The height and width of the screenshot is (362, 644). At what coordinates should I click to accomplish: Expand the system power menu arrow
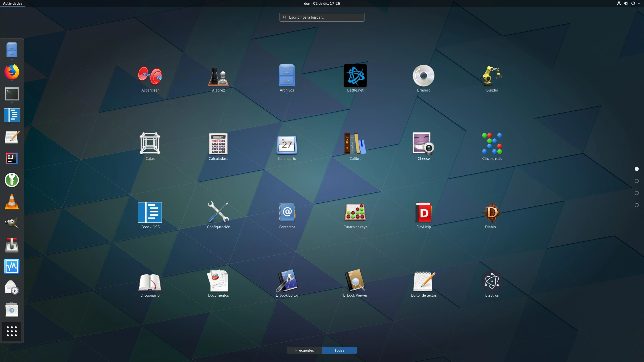click(x=639, y=4)
